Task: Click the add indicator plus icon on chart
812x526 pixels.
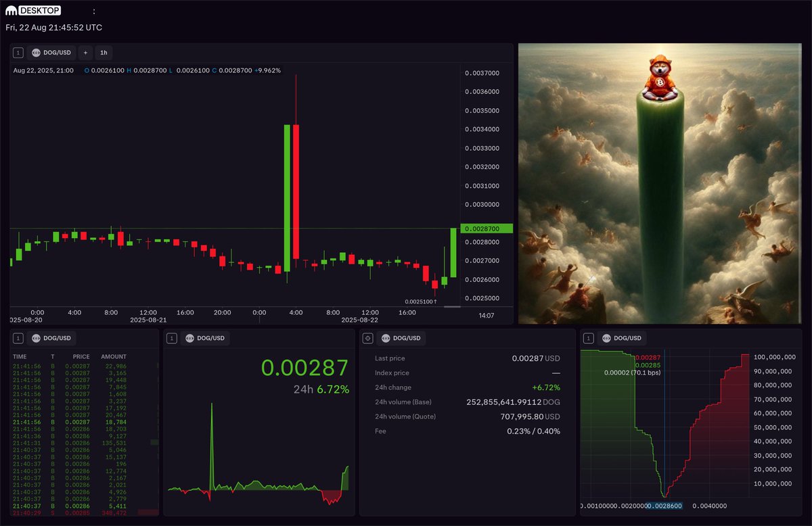Action: click(x=86, y=52)
